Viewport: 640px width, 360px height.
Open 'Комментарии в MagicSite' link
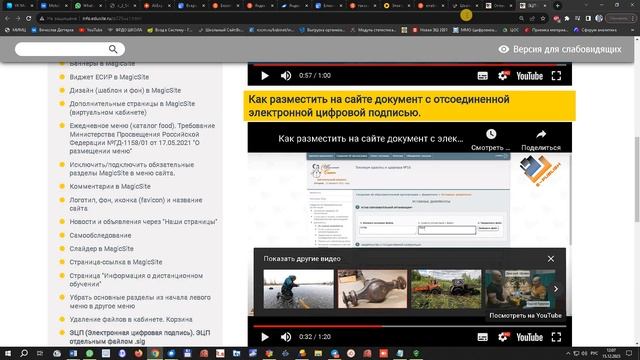(110, 186)
